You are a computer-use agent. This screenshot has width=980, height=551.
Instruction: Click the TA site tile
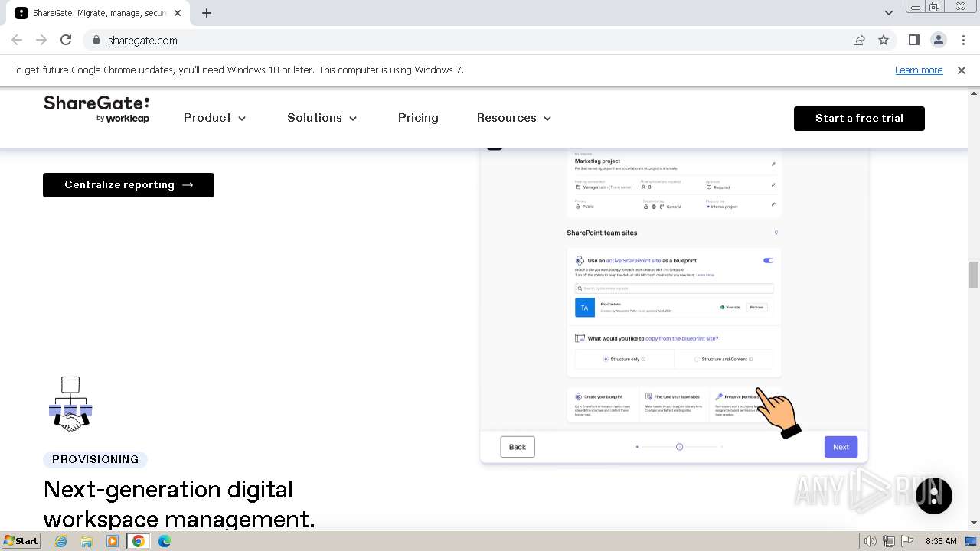pyautogui.click(x=584, y=308)
